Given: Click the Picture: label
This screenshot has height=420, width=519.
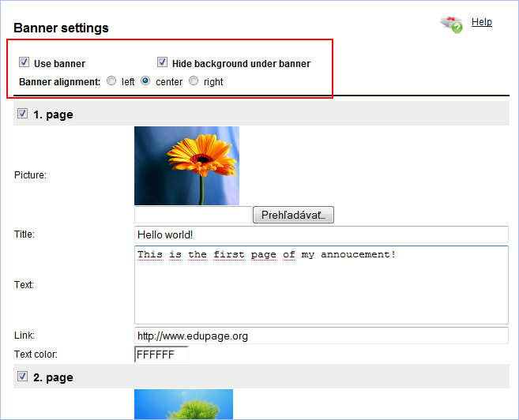Looking at the screenshot, I should pos(31,175).
